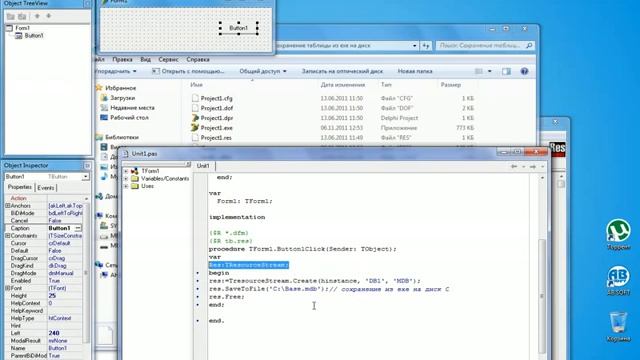Sort by Размер column header
This screenshot has height=360, width=640.
point(451,85)
